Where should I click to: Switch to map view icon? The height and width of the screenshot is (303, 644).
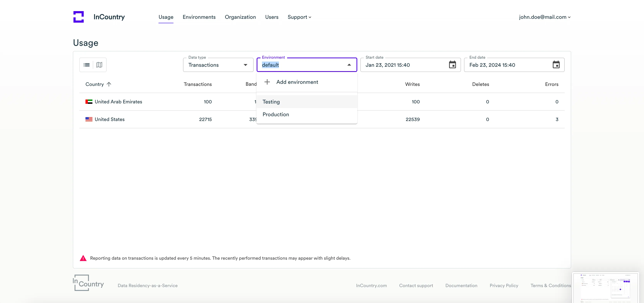tap(99, 65)
